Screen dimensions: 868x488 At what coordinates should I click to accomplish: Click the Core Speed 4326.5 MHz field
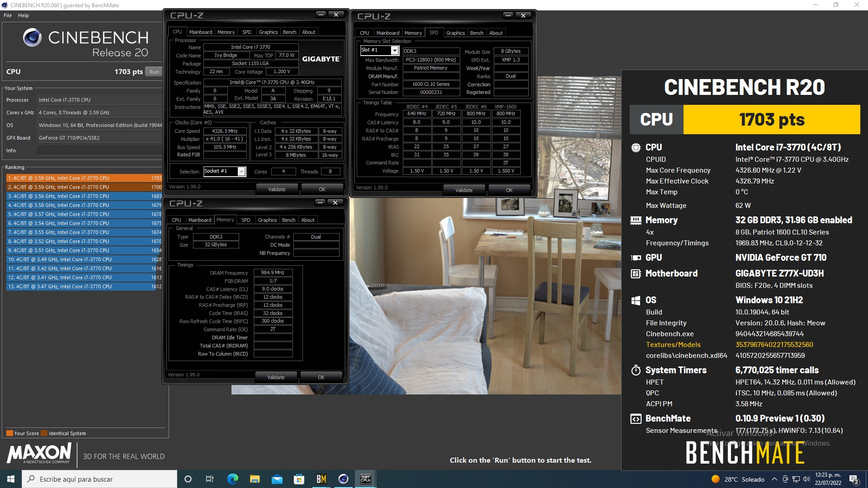click(x=225, y=131)
